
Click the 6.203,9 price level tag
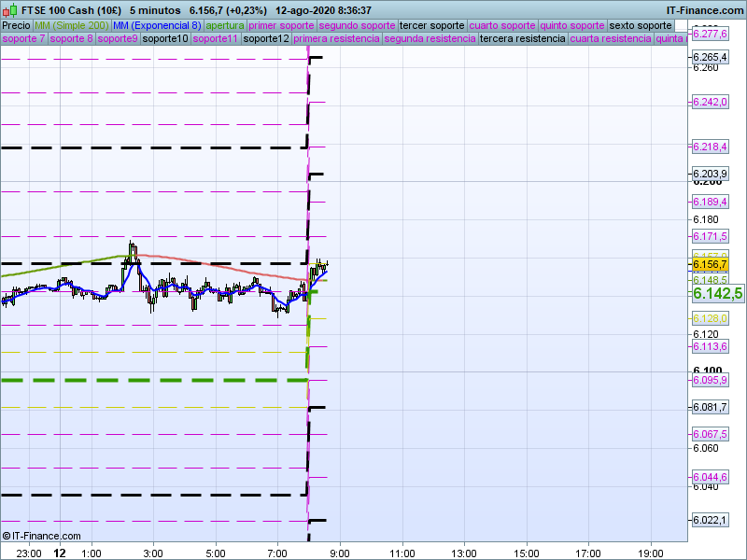tap(710, 174)
